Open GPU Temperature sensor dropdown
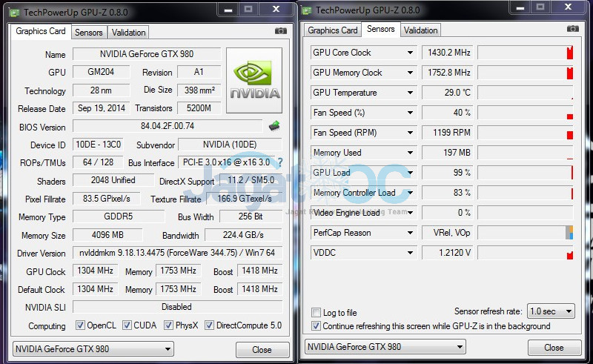 pyautogui.click(x=410, y=93)
